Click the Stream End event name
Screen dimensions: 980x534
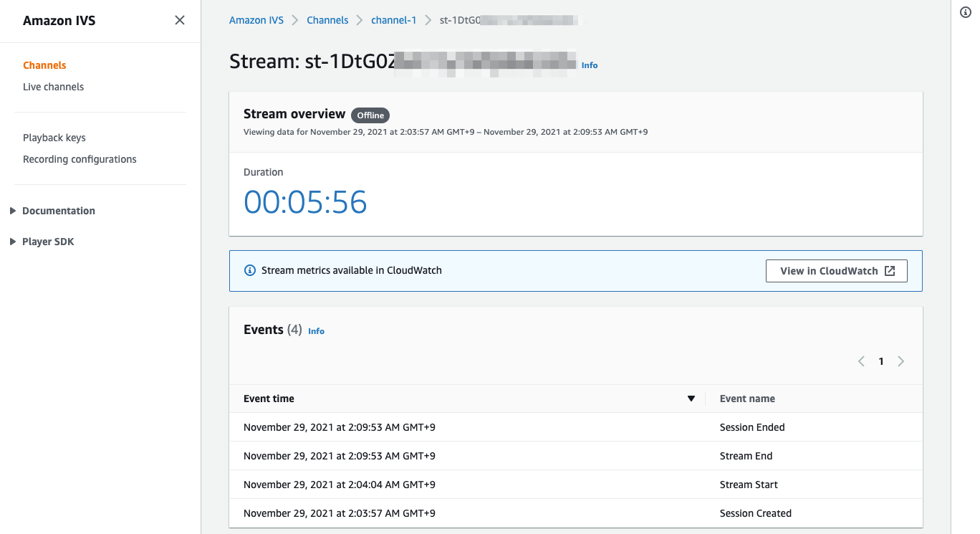coord(746,456)
